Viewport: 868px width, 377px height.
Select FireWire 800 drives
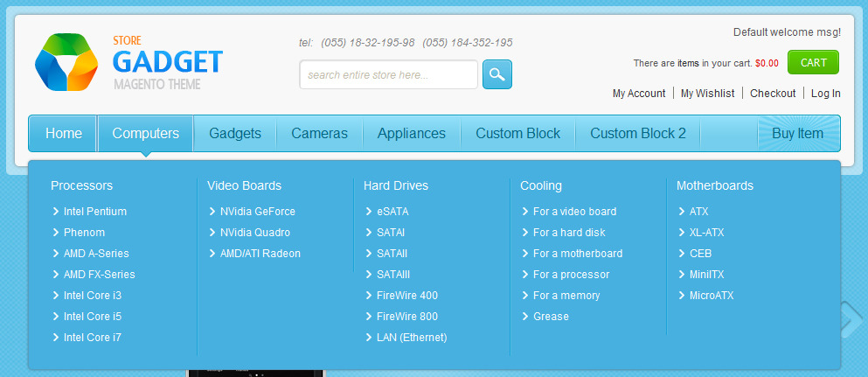[406, 317]
